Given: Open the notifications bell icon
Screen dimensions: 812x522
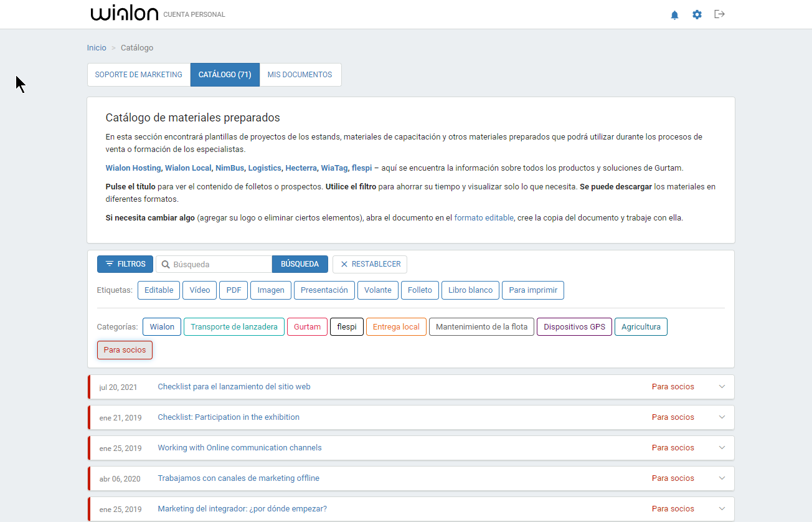Looking at the screenshot, I should coord(674,14).
